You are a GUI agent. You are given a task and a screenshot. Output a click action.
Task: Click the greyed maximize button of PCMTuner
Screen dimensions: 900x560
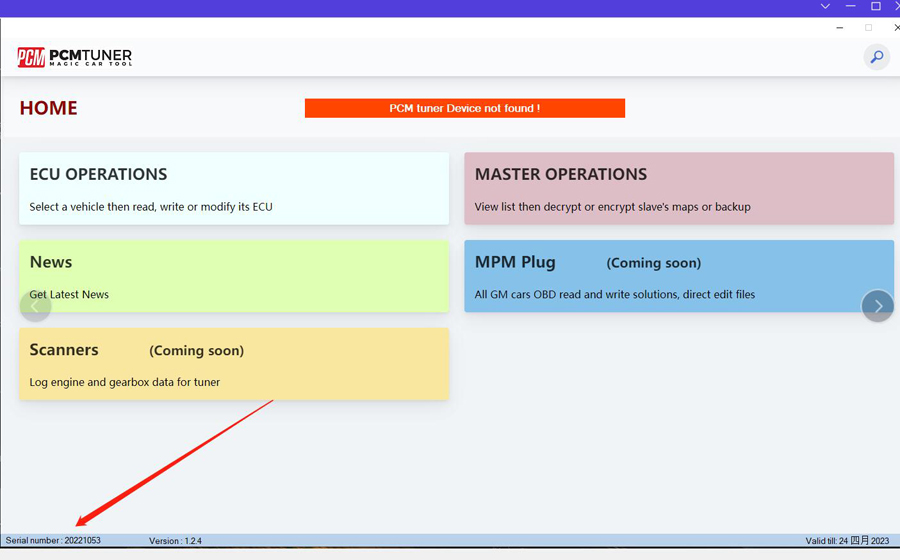point(868,28)
